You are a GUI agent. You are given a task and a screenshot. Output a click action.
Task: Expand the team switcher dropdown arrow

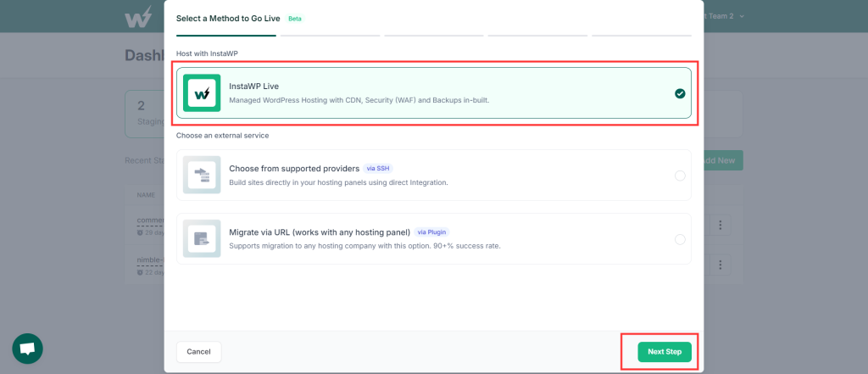coord(742,17)
